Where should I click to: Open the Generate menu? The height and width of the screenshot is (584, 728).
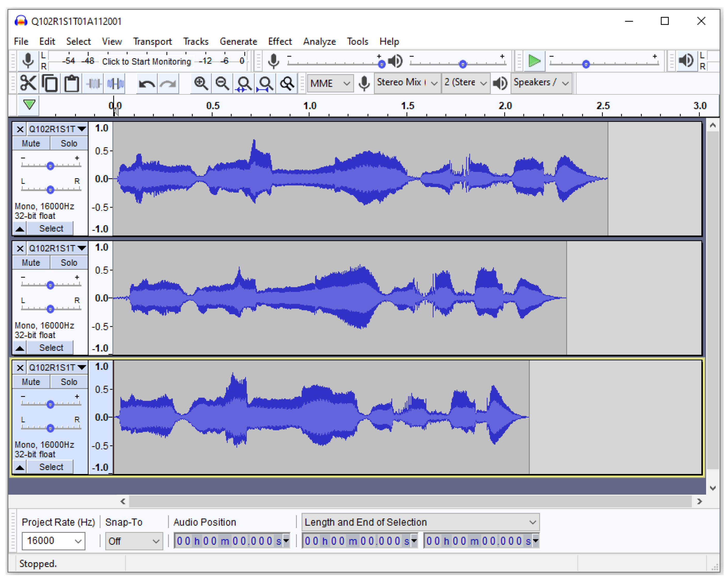(x=238, y=42)
